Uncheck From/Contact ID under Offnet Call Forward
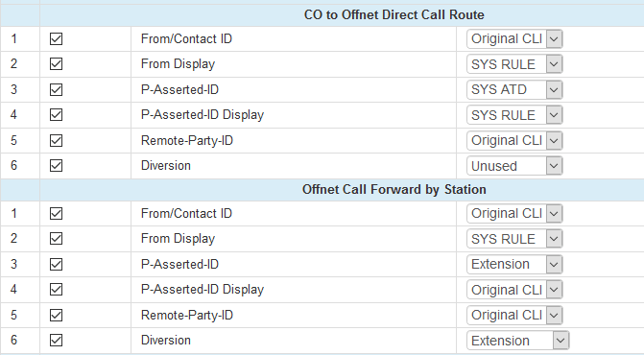Viewport: 644px width, 355px height. [x=56, y=213]
